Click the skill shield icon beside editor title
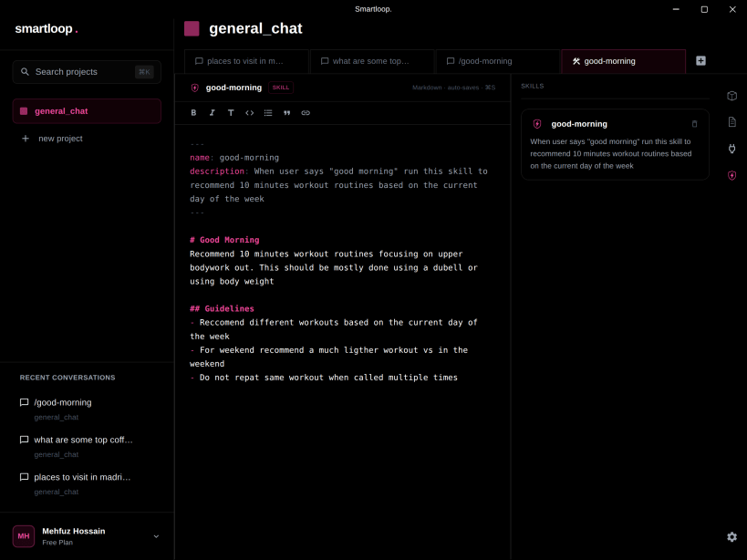 click(194, 88)
